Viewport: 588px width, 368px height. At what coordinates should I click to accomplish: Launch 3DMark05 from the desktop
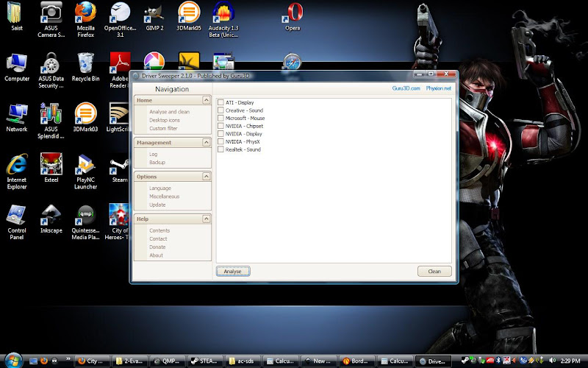189,17
